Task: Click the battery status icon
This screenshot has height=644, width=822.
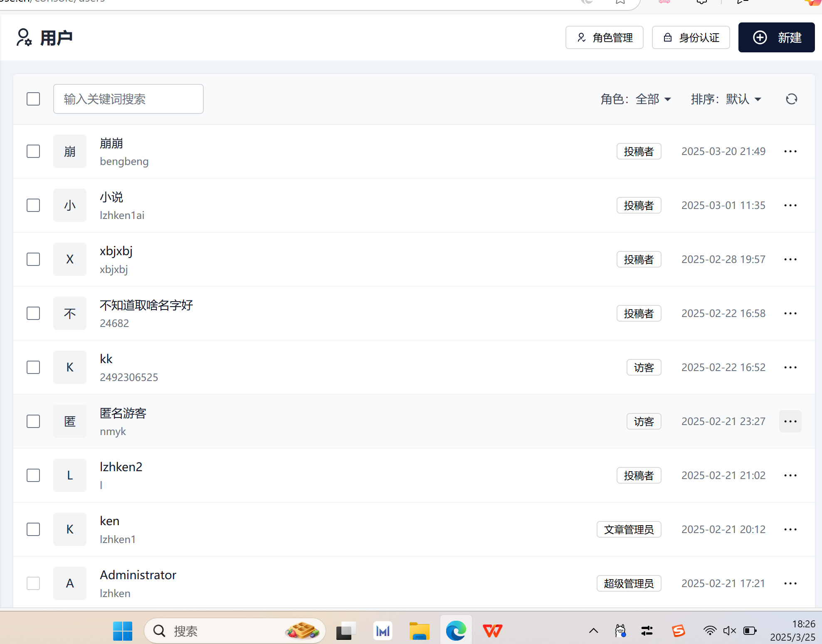Action: point(750,631)
